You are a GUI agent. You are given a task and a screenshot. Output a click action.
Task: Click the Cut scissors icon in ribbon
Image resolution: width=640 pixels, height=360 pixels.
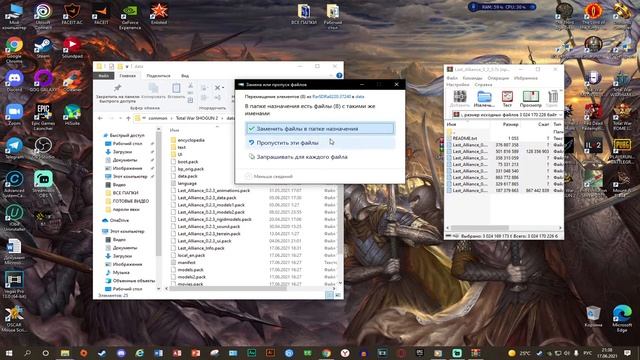tap(190, 86)
